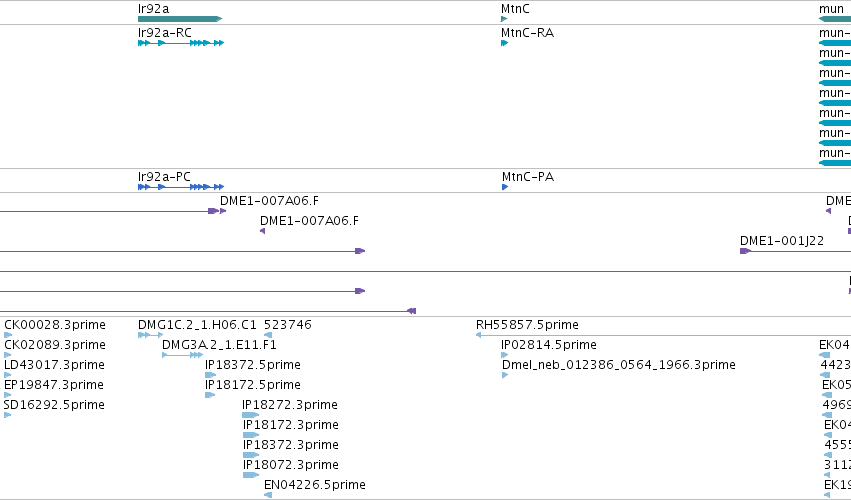This screenshot has width=851, height=500.
Task: Select the Ir92a-PC protein label
Action: [x=164, y=176]
